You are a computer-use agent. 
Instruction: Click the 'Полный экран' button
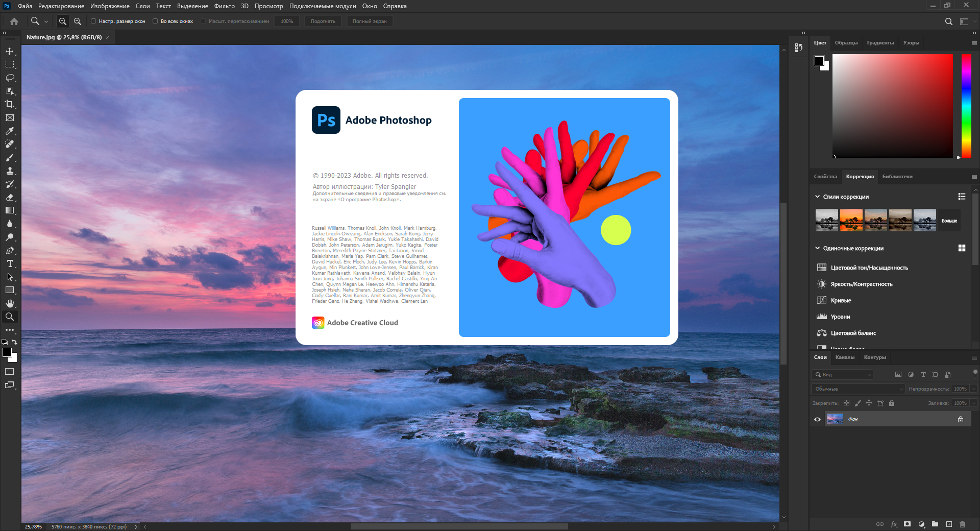pos(369,21)
